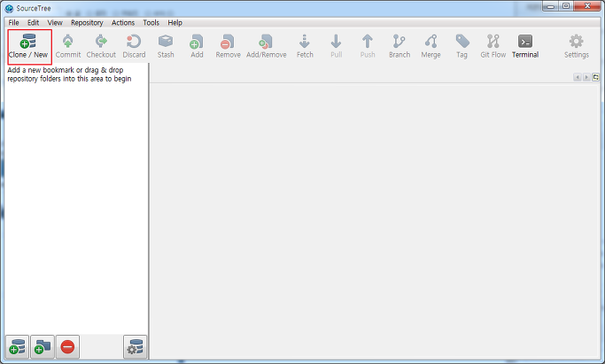Open the Edit menu

point(33,23)
